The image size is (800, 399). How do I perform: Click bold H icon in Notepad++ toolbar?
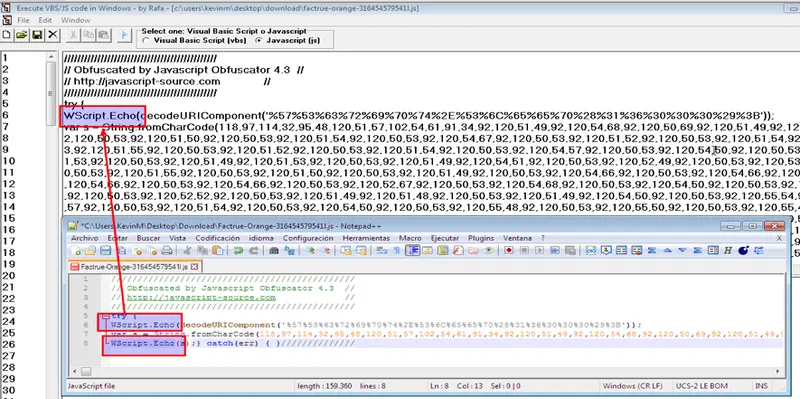coord(728,251)
